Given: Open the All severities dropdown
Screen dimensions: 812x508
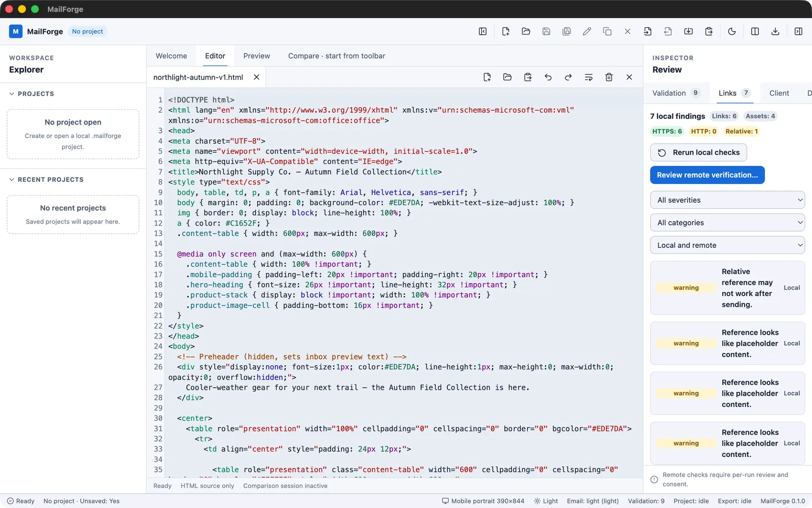Looking at the screenshot, I should tap(727, 200).
